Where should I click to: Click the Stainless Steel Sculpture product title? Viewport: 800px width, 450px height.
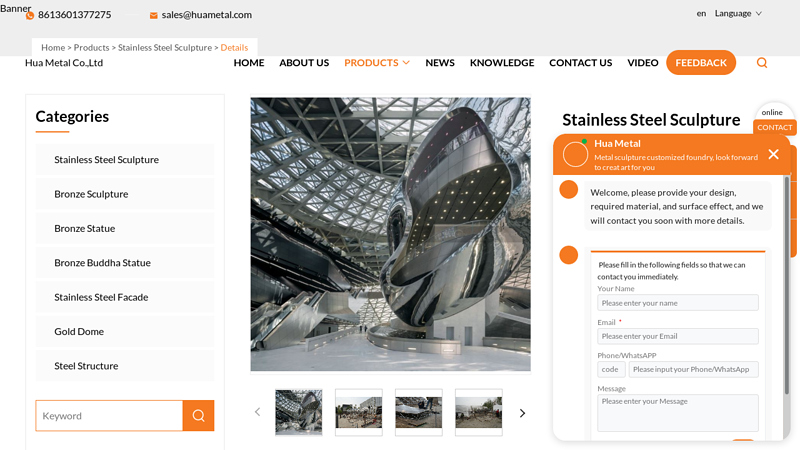coord(651,119)
